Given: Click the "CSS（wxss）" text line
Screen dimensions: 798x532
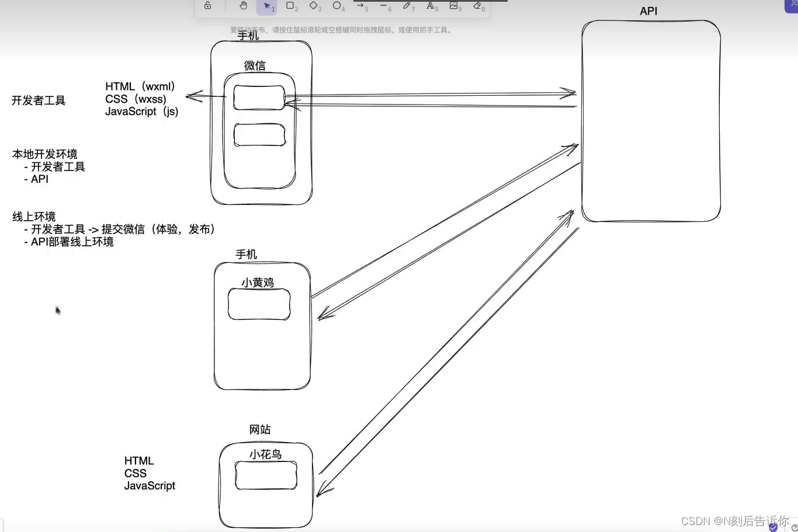Looking at the screenshot, I should coord(136,99).
